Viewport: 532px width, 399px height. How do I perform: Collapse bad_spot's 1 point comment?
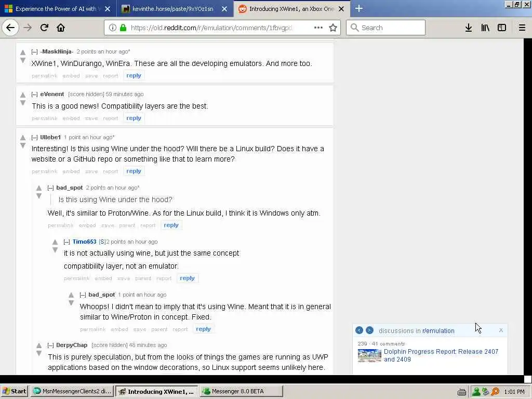pos(83,295)
